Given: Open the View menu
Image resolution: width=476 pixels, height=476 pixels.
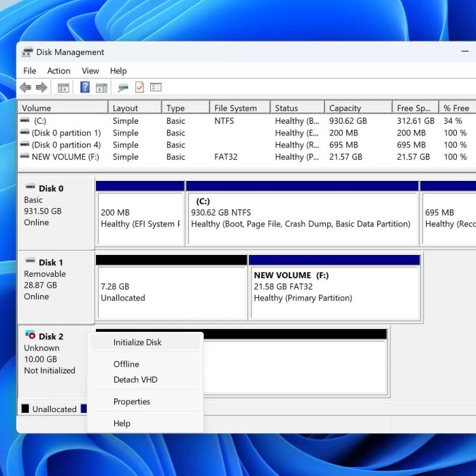Looking at the screenshot, I should (90, 71).
